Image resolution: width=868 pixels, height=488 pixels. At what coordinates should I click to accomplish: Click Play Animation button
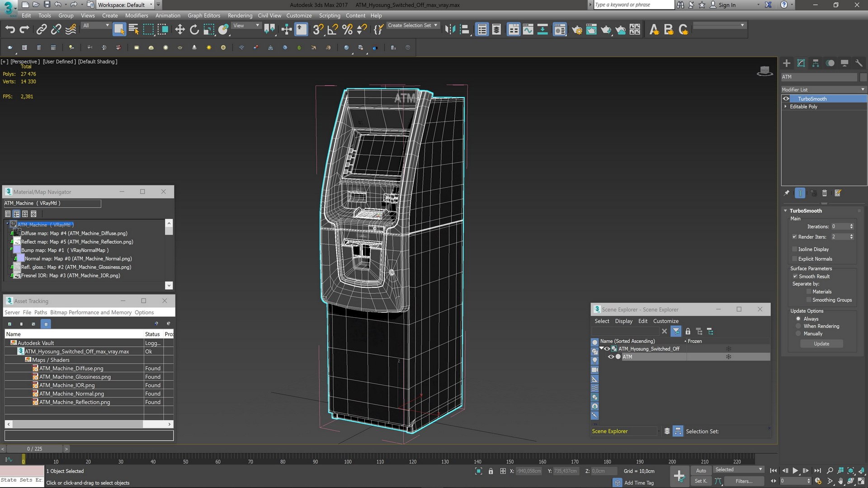[x=795, y=471]
